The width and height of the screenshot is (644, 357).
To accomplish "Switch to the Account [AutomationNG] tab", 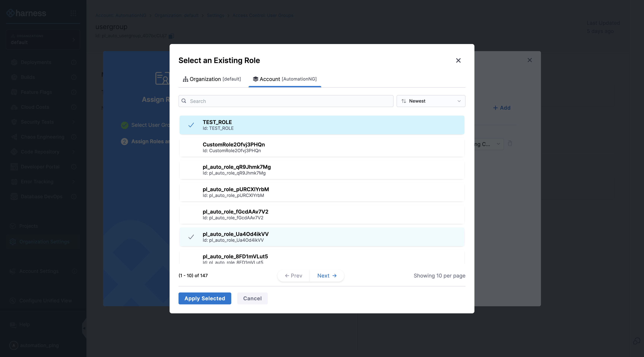I will pyautogui.click(x=285, y=79).
